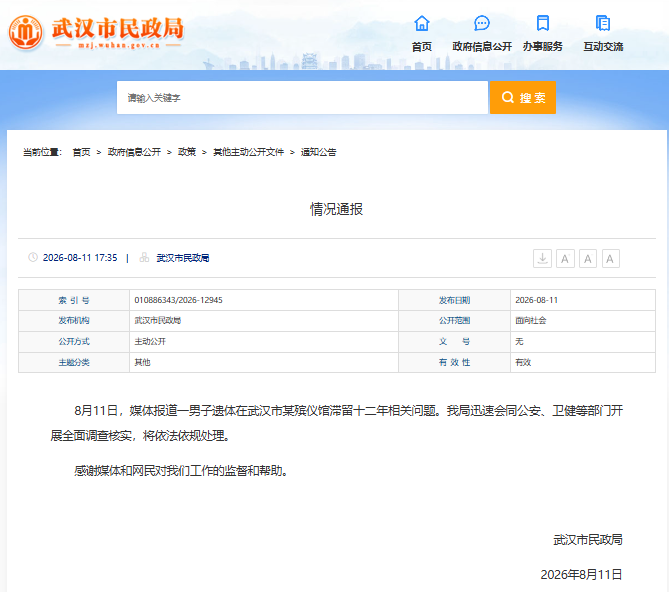The width and height of the screenshot is (669, 592).
Task: Open the 办事服务 navigation menu label
Action: point(543,46)
